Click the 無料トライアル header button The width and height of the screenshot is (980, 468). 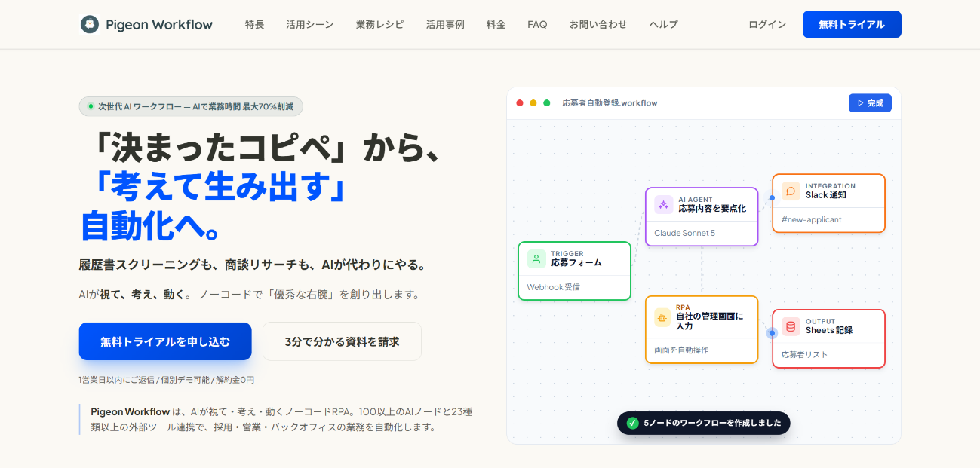coord(852,24)
